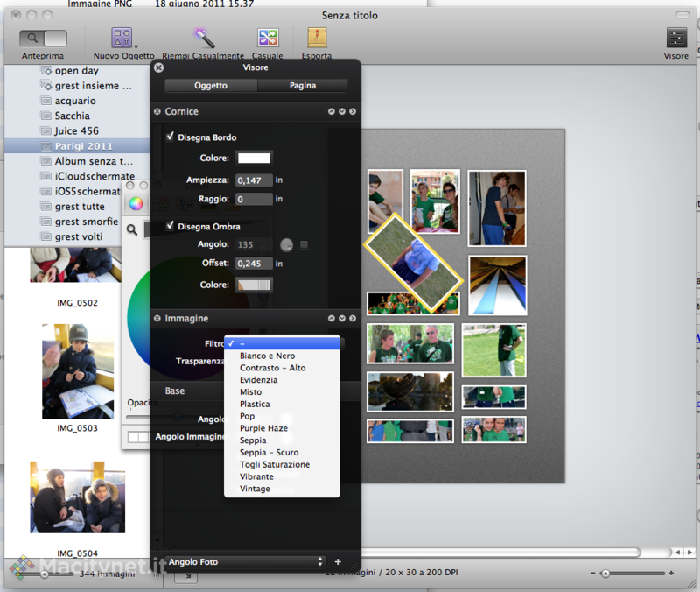Click the zoom minus button
Screen dimensions: 700x592
click(x=592, y=574)
